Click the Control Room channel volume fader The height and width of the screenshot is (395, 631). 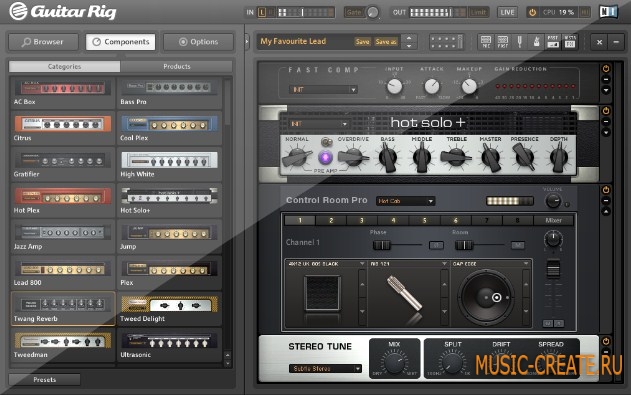click(553, 269)
